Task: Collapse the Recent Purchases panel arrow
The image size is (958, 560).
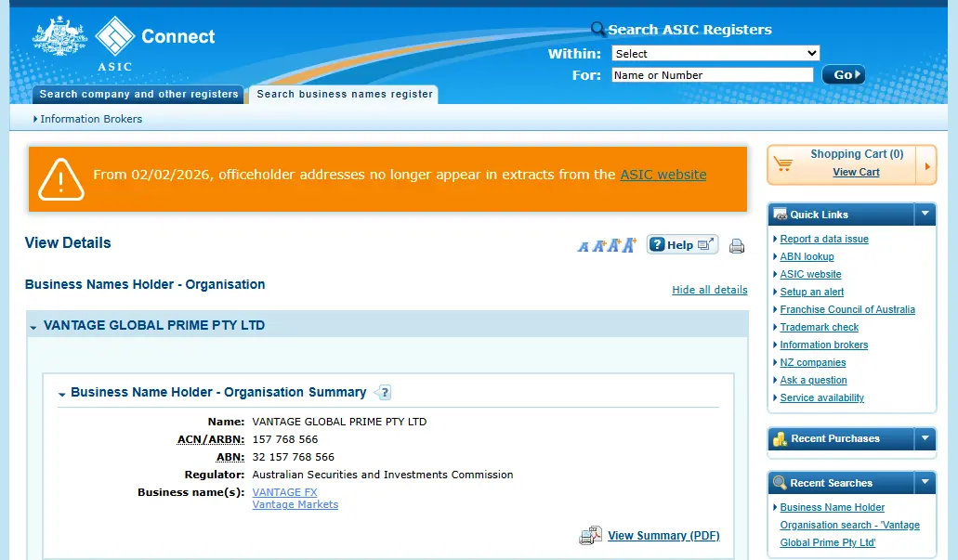Action: point(925,437)
